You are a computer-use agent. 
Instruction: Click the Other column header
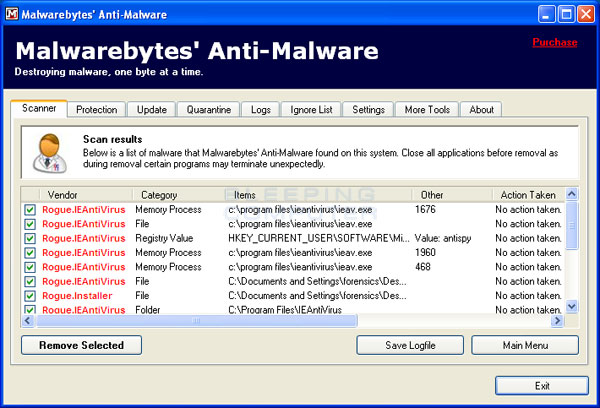coord(452,195)
